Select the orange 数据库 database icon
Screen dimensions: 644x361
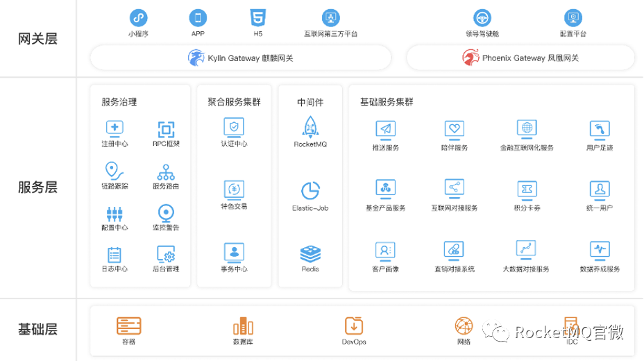(243, 326)
